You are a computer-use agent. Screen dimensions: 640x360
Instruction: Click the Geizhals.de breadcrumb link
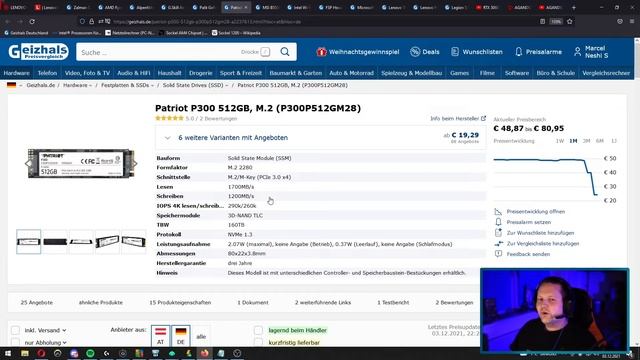point(40,85)
